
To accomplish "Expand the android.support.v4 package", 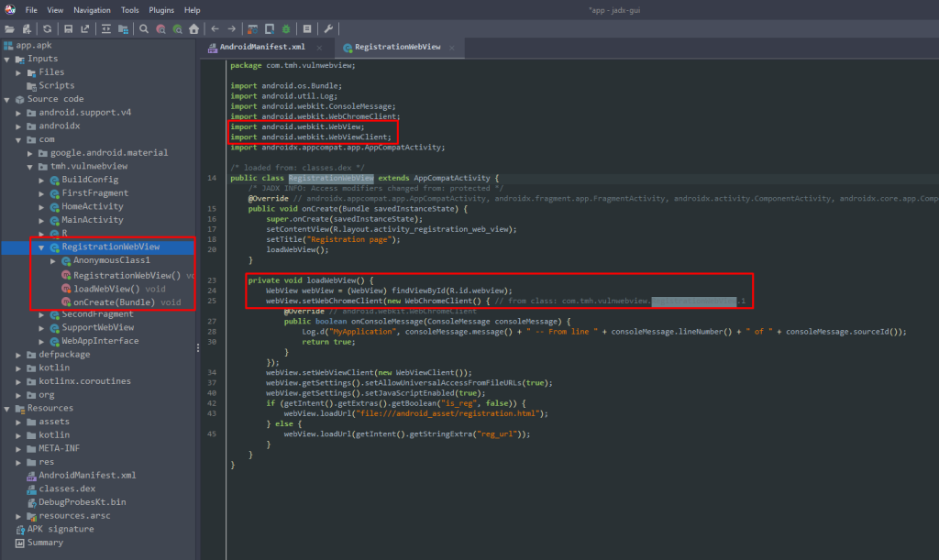I will tap(18, 113).
